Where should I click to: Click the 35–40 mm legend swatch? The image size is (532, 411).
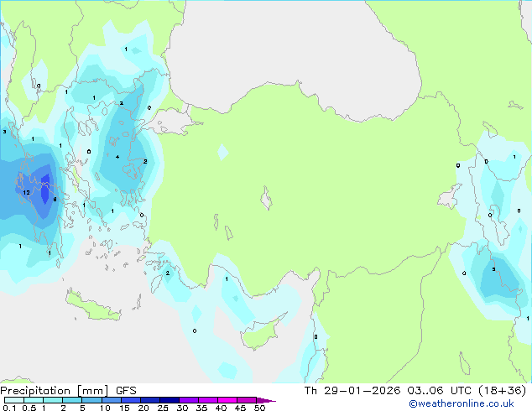pos(208,400)
